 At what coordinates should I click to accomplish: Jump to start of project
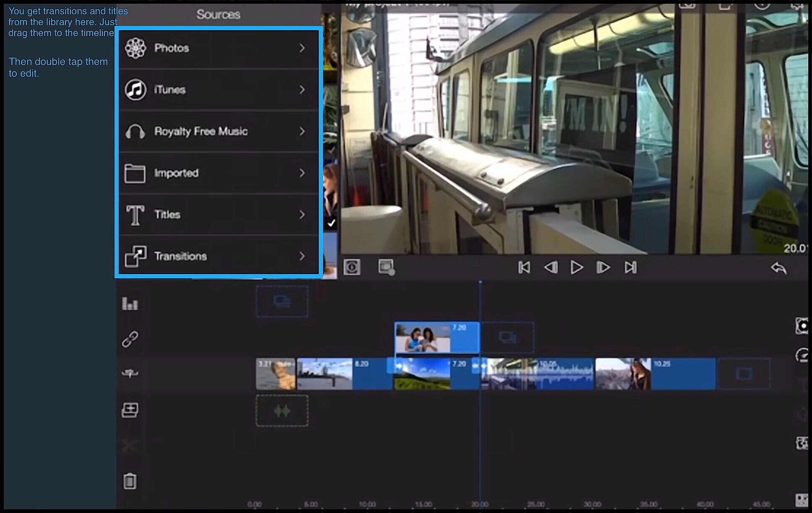[x=524, y=267]
